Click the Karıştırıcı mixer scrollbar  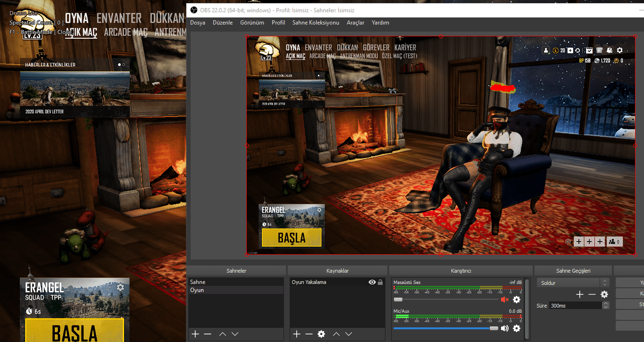pos(527,309)
